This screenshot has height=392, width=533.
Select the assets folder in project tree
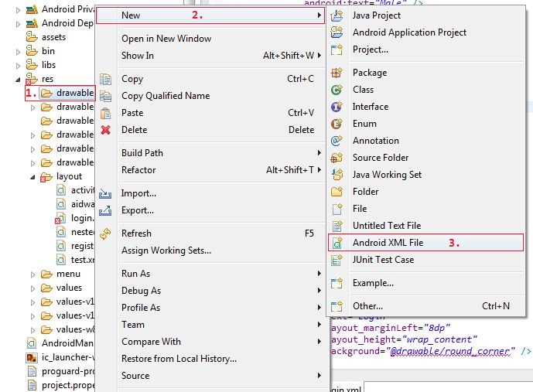point(53,37)
